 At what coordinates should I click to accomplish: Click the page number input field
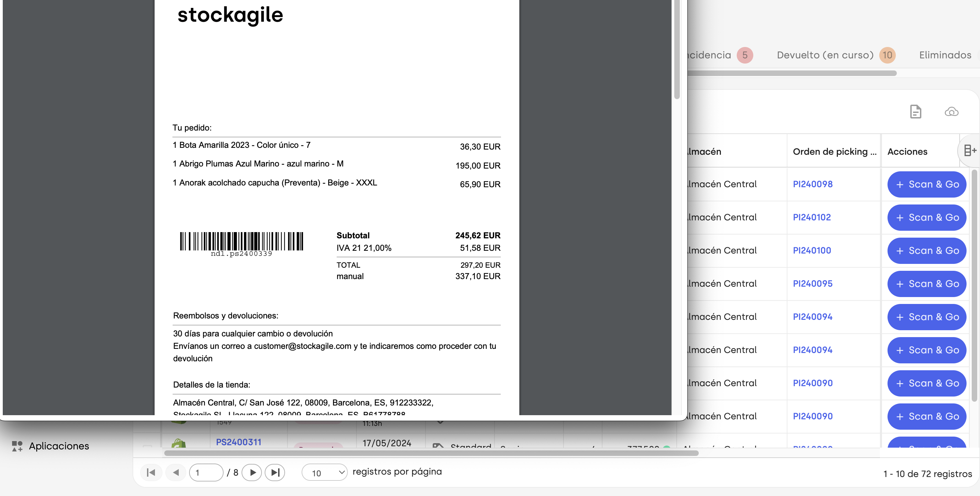click(x=206, y=473)
